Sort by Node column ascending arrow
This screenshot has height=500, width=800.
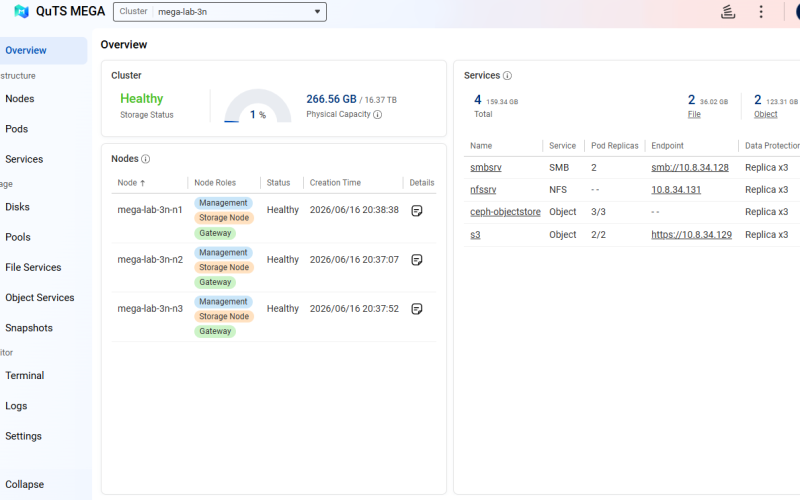point(143,183)
